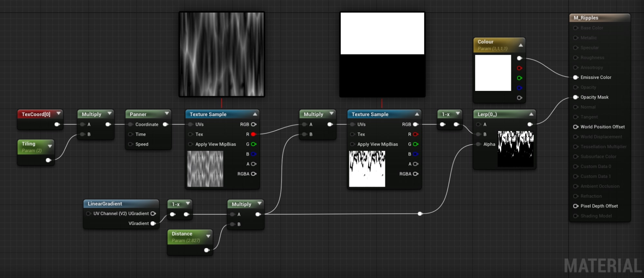Click the streaky noise texture thumbnail in first Texture Sample
The height and width of the screenshot is (278, 644).
tap(205, 169)
